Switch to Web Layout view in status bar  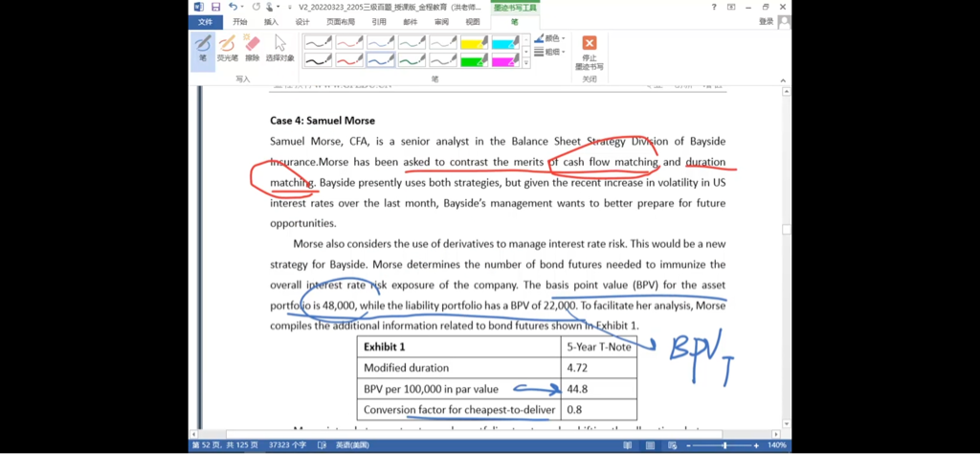point(675,445)
